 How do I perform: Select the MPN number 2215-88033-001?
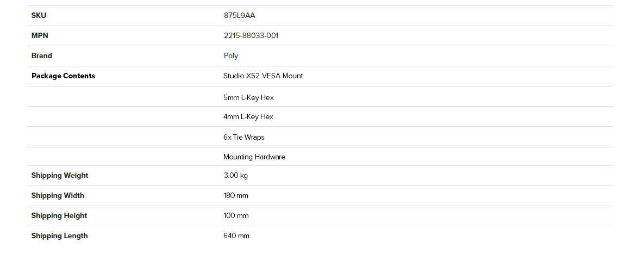pos(251,36)
